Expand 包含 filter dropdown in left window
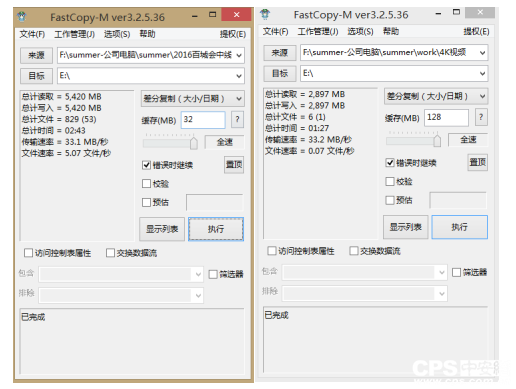Screen dimensions: 516x389 pyautogui.click(x=198, y=275)
